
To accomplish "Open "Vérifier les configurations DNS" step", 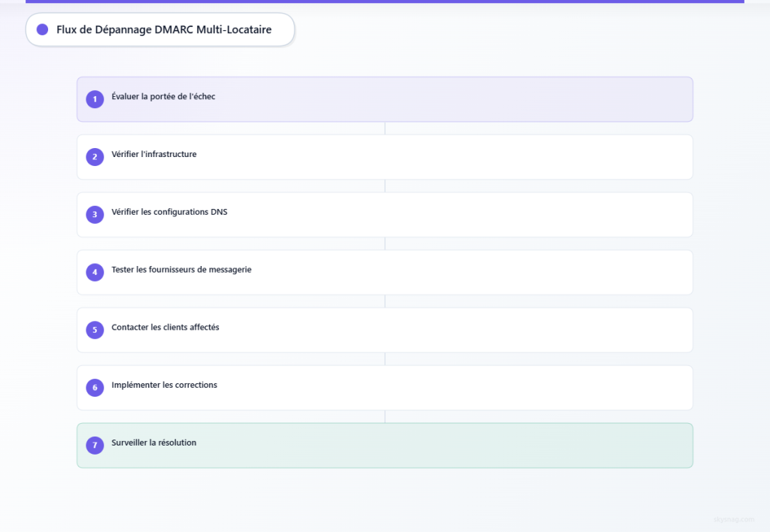I will point(169,212).
